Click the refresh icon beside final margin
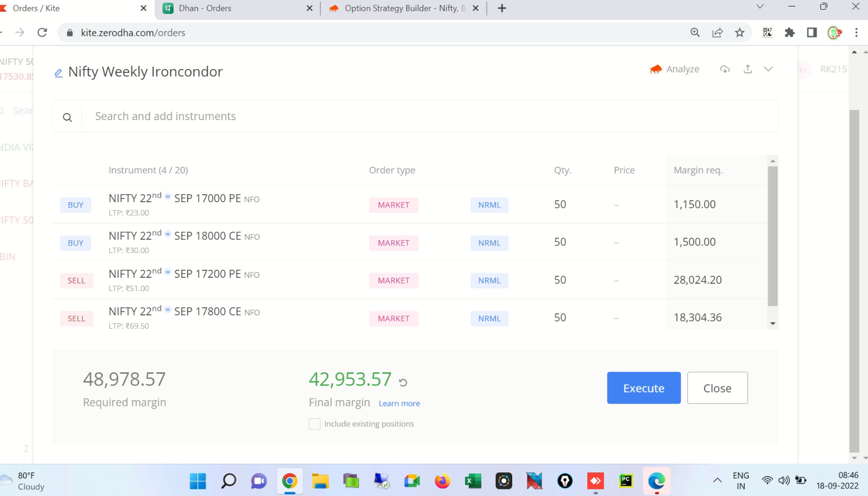The width and height of the screenshot is (868, 496). coord(403,382)
